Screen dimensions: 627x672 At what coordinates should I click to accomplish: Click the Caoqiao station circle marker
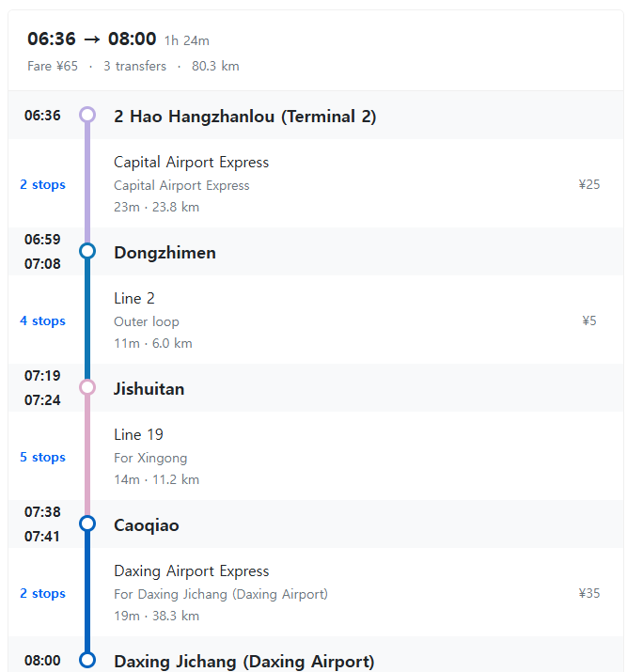[x=87, y=524]
